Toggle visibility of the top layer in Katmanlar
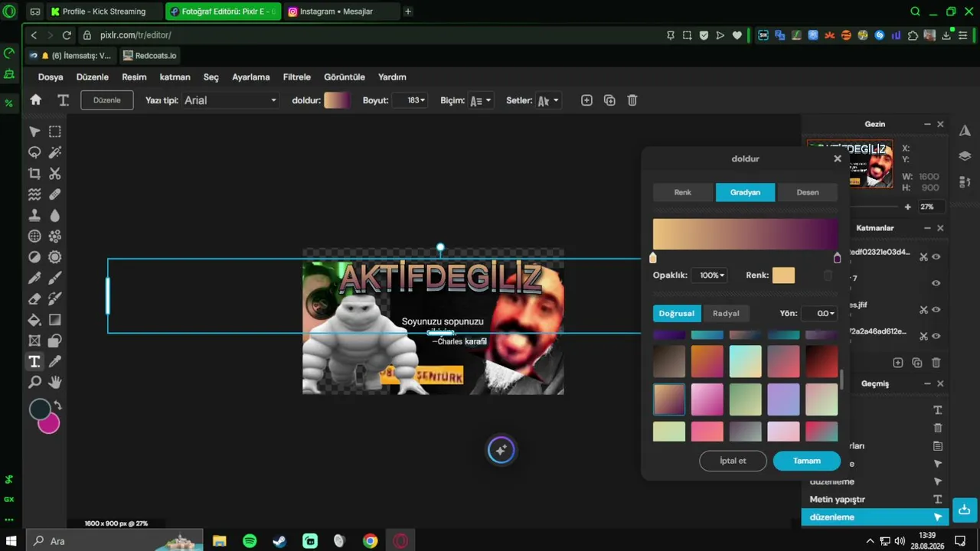The image size is (980, 551). 936,257
